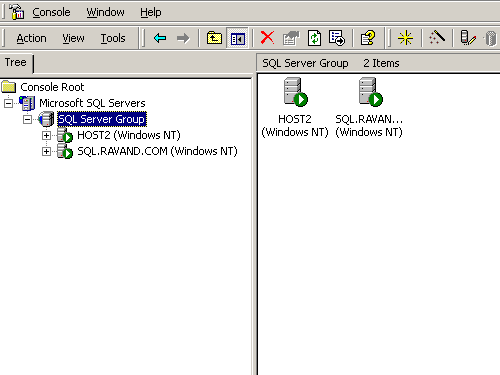This screenshot has width=500, height=375.
Task: Select Microsoft SQL Servers tree item
Action: coord(92,103)
